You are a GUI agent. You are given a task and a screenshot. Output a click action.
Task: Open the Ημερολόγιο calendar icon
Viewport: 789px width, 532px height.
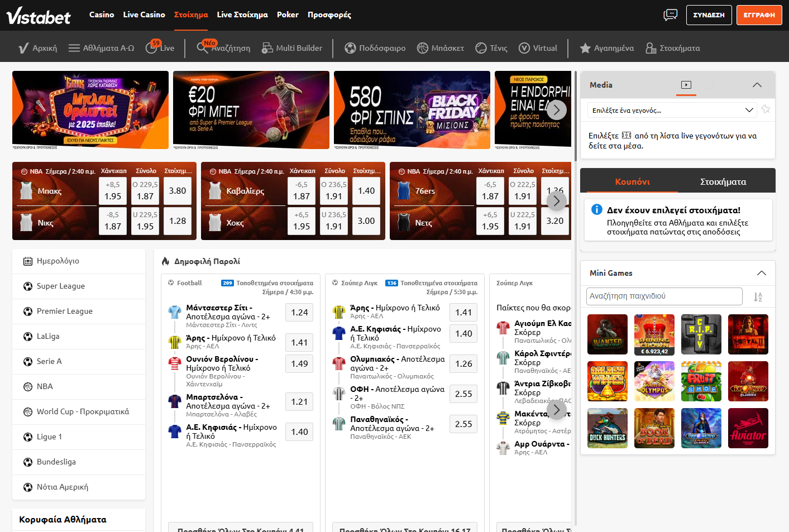(x=28, y=261)
